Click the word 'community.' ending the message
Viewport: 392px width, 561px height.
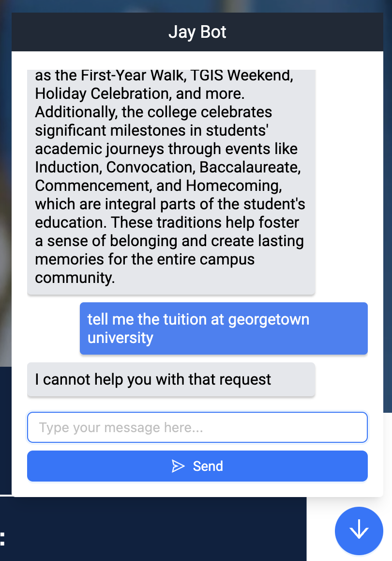coord(75,278)
